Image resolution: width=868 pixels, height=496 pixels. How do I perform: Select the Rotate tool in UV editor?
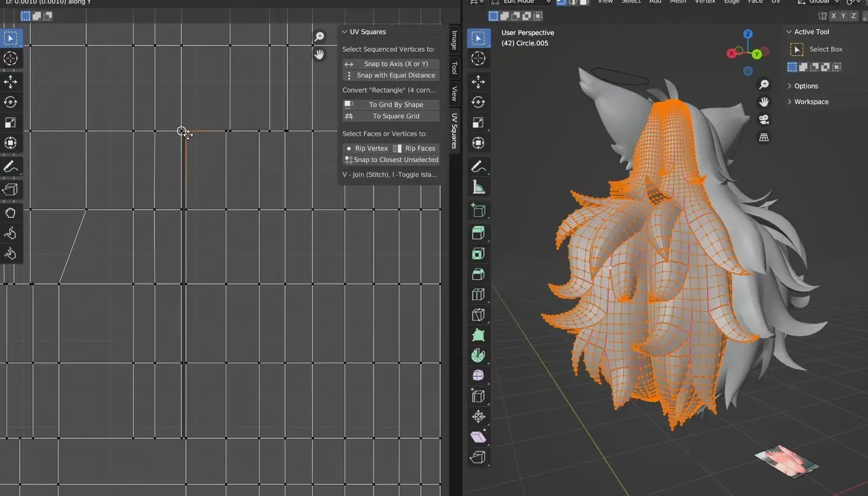[10, 102]
